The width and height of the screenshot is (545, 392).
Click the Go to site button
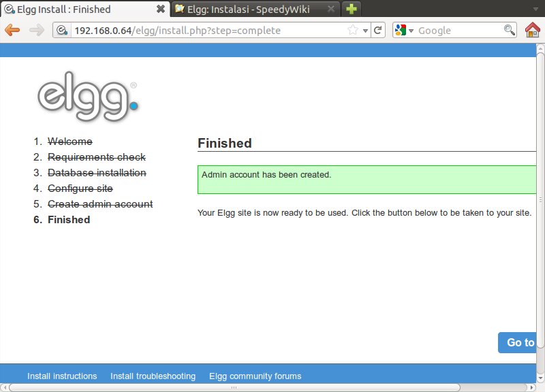517,342
